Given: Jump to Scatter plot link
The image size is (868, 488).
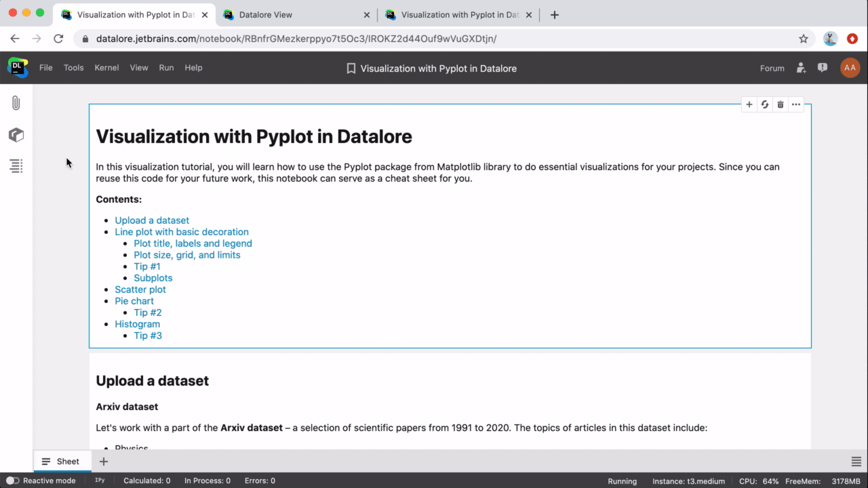Looking at the screenshot, I should coord(140,289).
